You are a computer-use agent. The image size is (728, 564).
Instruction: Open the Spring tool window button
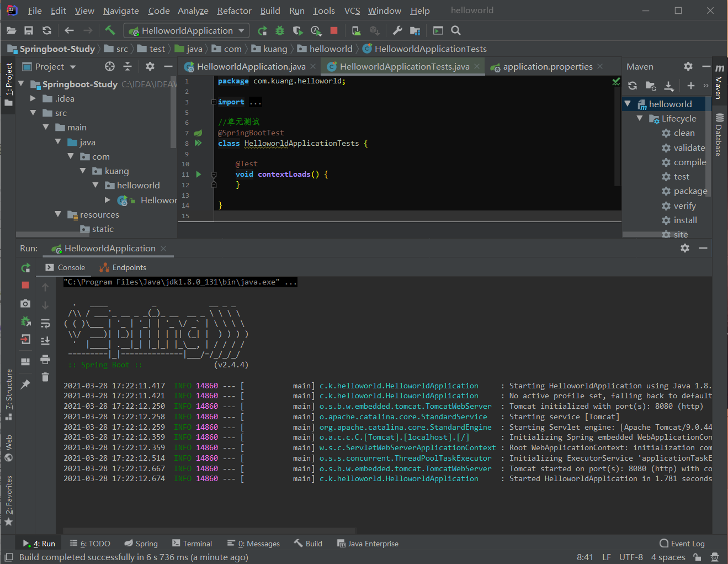141,544
